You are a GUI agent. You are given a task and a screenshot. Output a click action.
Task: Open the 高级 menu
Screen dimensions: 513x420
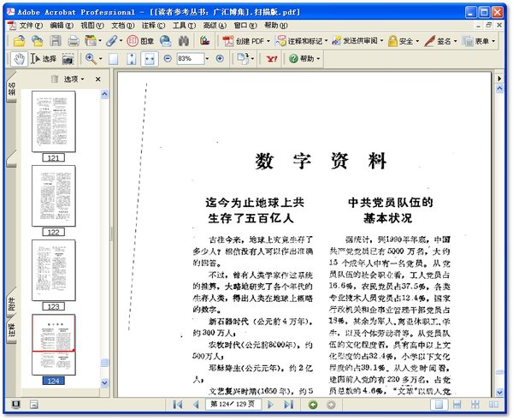[x=215, y=25]
